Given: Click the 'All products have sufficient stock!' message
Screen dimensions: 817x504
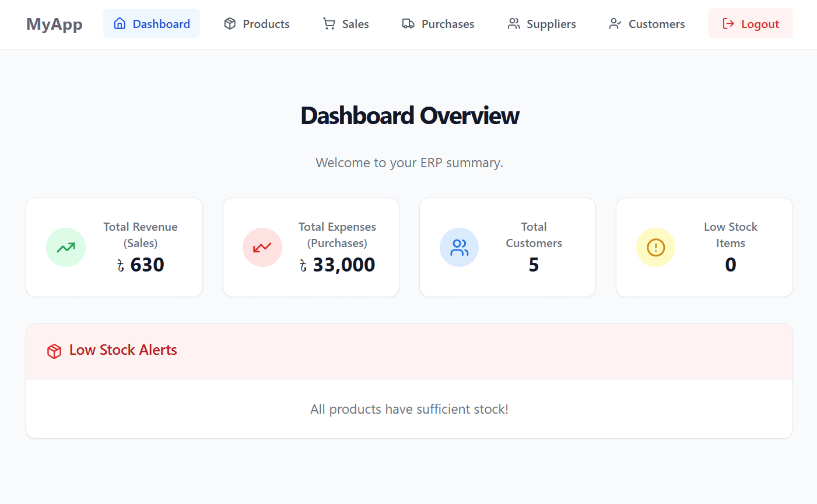Looking at the screenshot, I should (x=409, y=409).
